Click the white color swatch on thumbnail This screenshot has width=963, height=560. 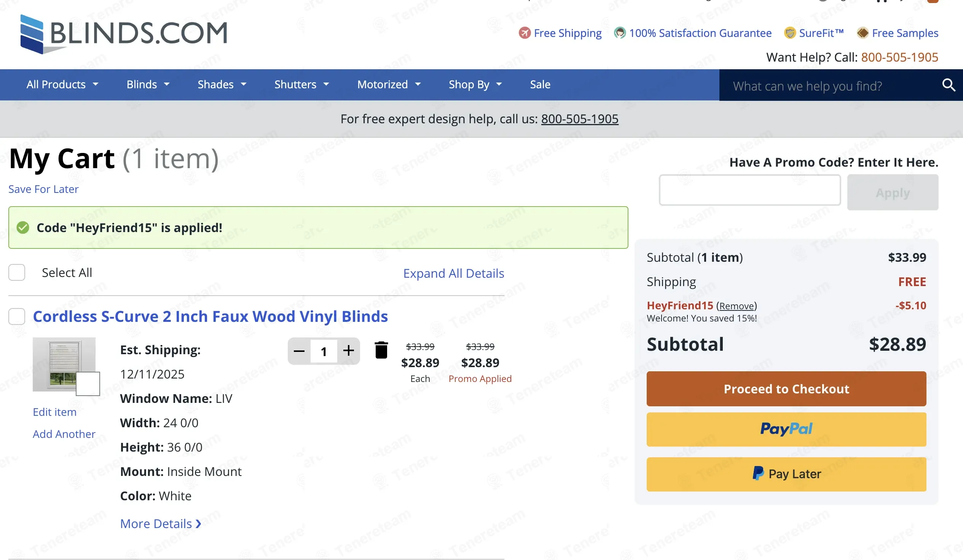pyautogui.click(x=88, y=383)
